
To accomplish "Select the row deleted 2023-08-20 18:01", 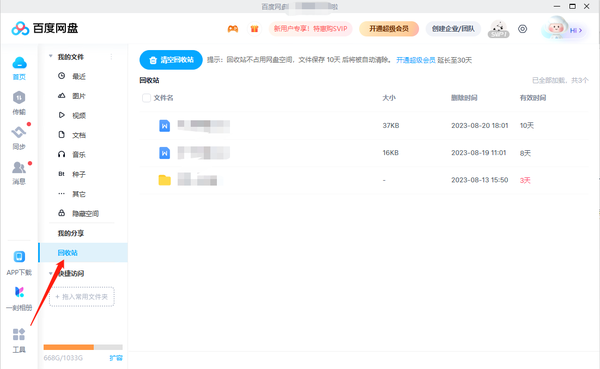I will [364, 126].
